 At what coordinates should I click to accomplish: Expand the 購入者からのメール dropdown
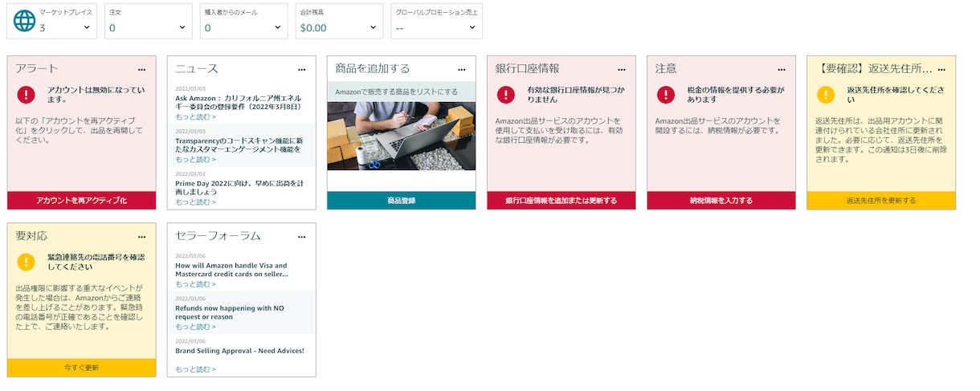[x=278, y=27]
